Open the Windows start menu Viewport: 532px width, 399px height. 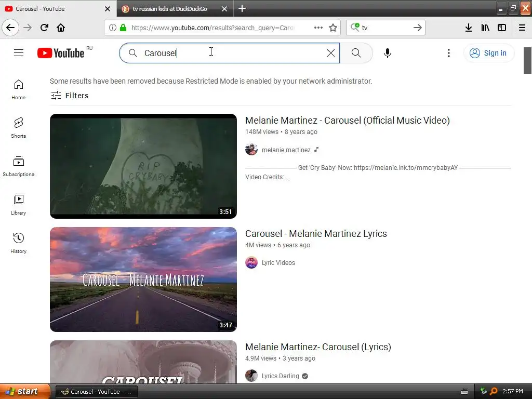[25, 392]
